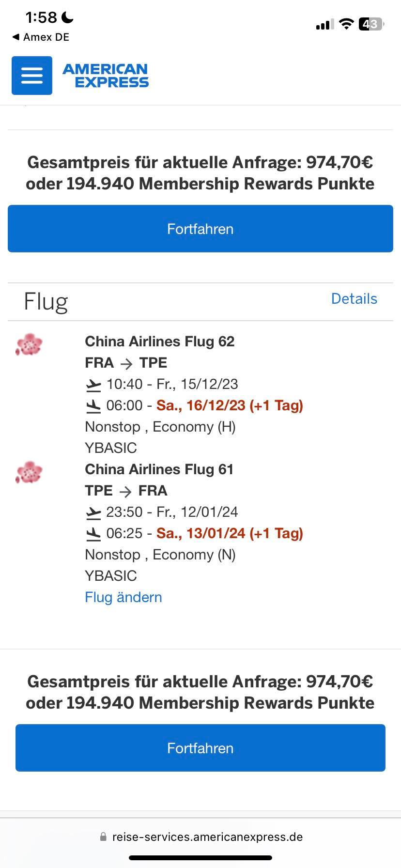The width and height of the screenshot is (401, 868).
Task: Tap departure icon for the 23:50 flight
Action: pyautogui.click(x=93, y=512)
